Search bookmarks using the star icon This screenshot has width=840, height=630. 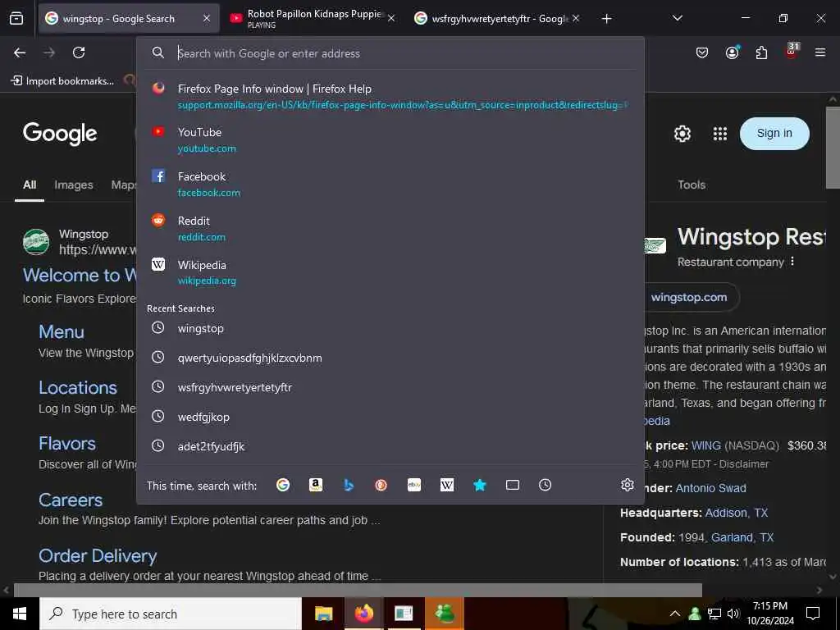click(x=479, y=486)
